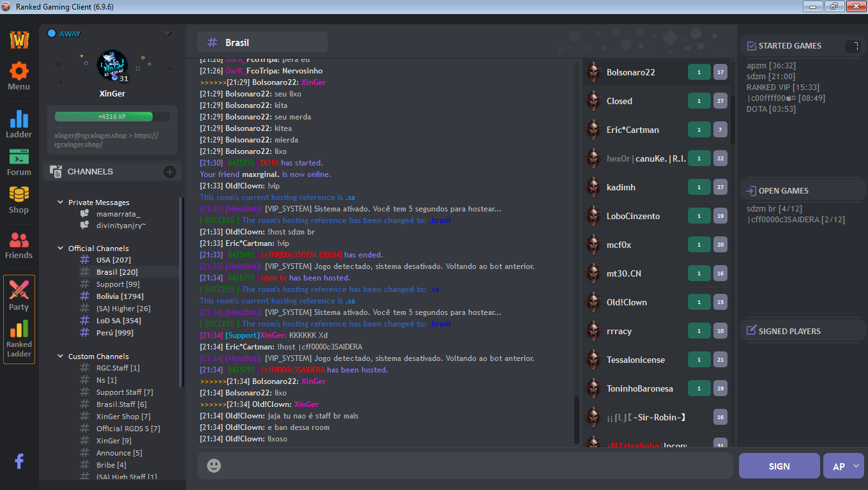Viewport: 868px width, 490px height.
Task: Click maxrginal. name in chat
Action: 261,174
